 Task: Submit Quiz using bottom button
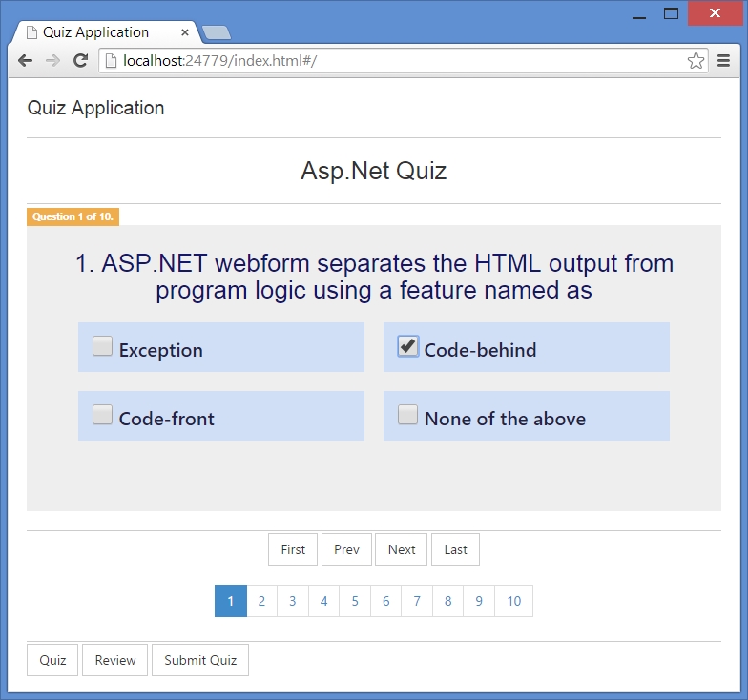click(200, 660)
